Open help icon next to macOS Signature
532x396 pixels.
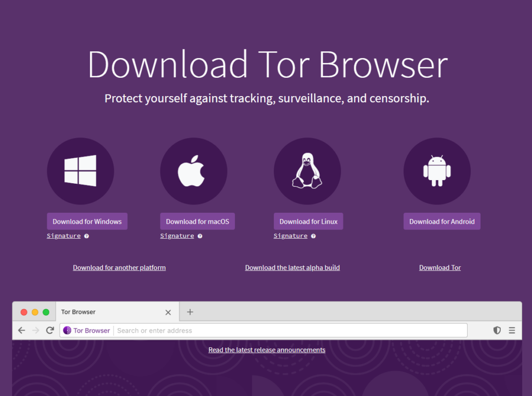(200, 236)
